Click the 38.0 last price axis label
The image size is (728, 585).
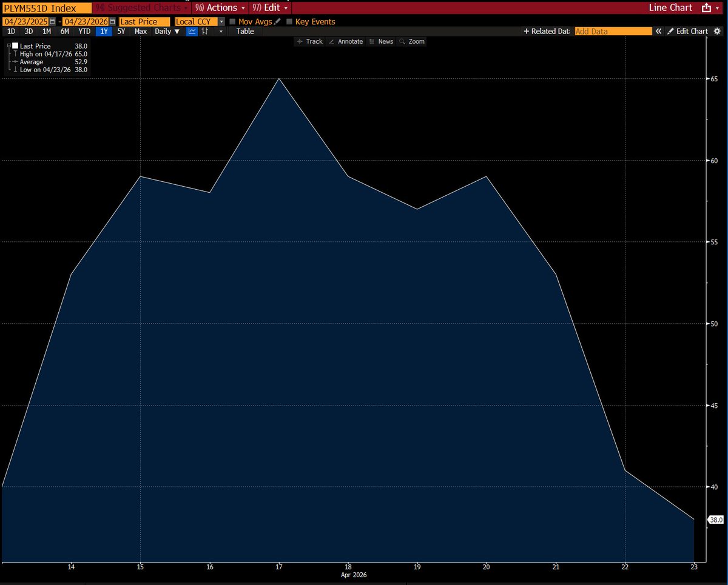click(716, 520)
